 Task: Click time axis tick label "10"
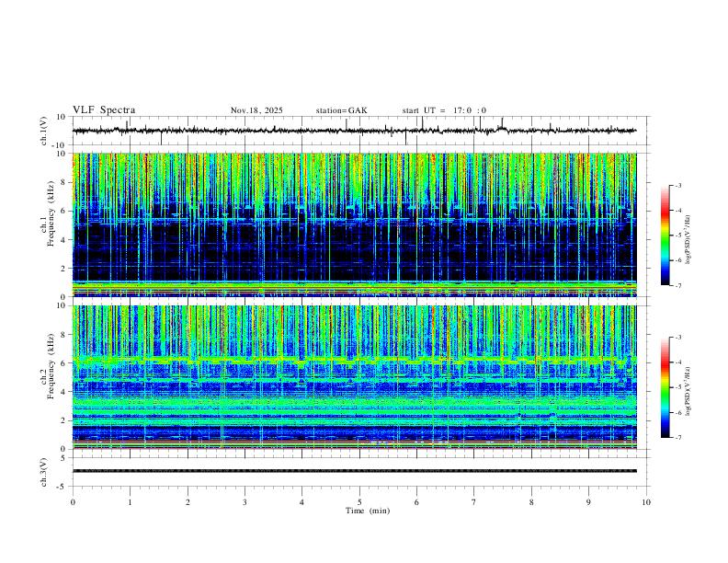coord(646,502)
